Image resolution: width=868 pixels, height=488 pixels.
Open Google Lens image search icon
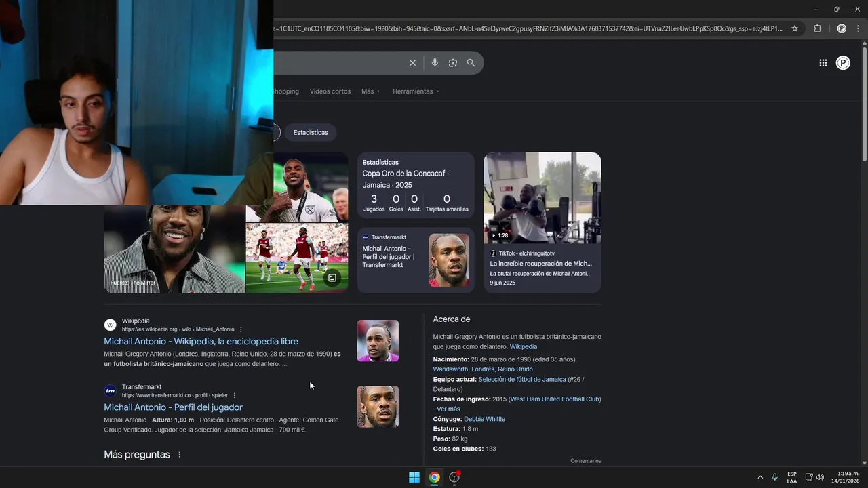coord(452,63)
